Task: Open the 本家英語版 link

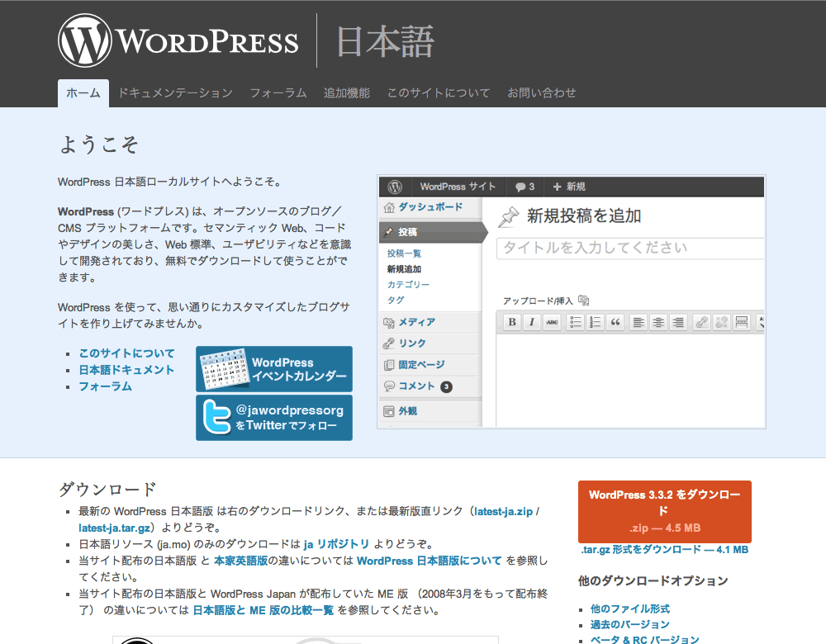Action: (240, 561)
